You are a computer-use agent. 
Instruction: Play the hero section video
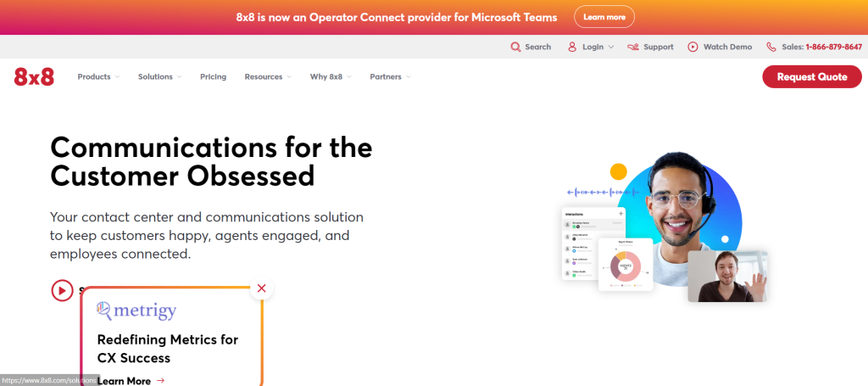tap(62, 290)
